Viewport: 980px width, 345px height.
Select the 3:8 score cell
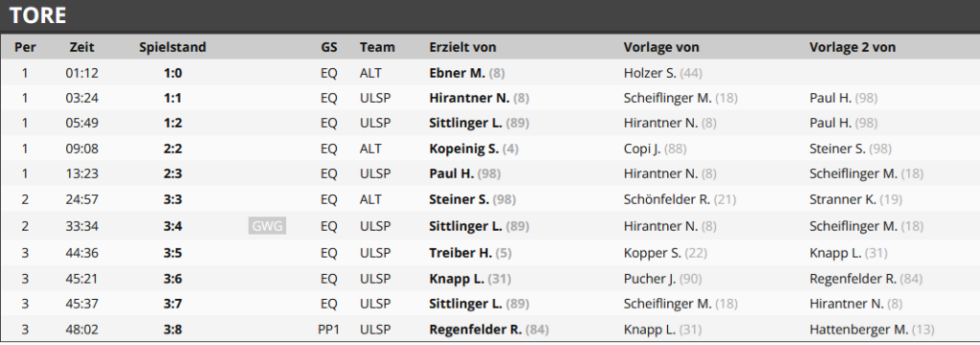pos(172,330)
